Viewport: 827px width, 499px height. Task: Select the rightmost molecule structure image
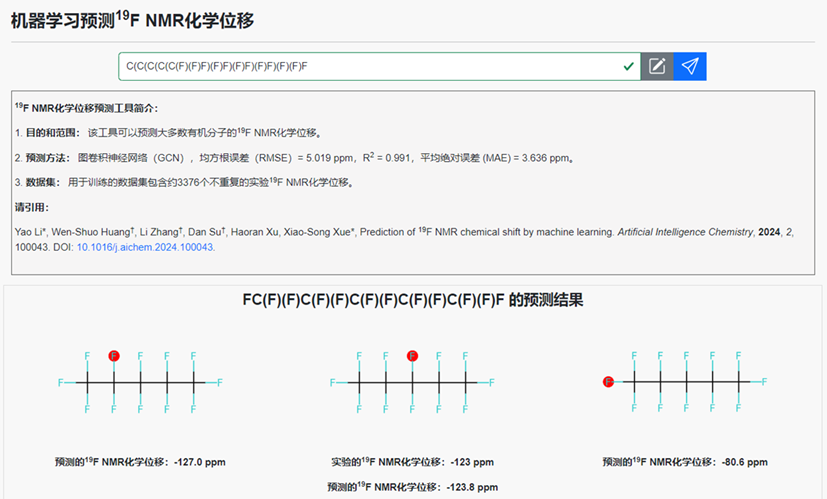click(x=686, y=382)
